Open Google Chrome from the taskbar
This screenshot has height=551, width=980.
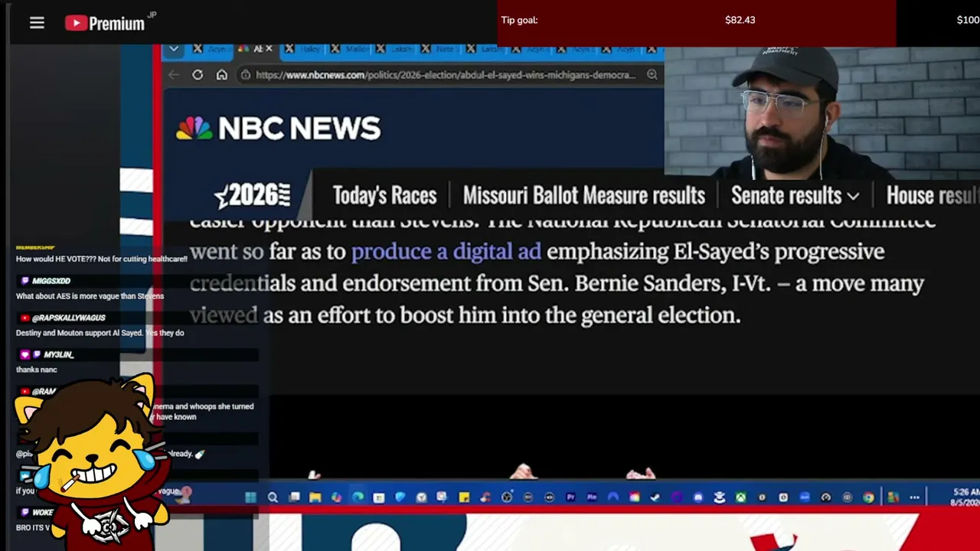pos(868,497)
